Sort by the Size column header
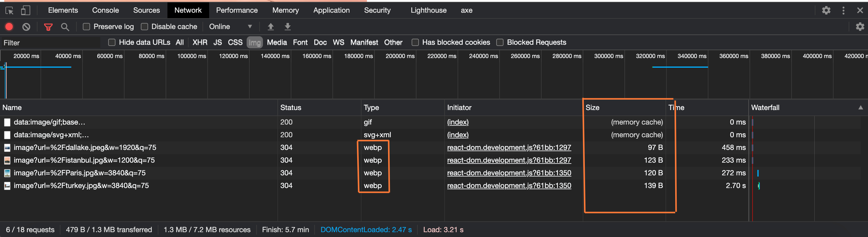This screenshot has height=237, width=868. (x=624, y=108)
